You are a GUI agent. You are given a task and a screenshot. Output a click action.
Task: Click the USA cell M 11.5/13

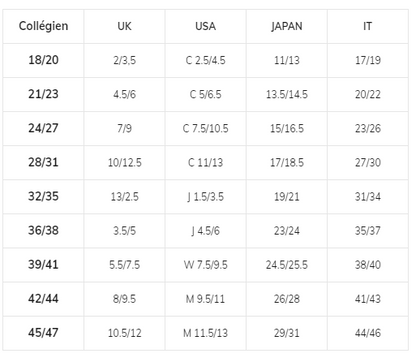205,333
